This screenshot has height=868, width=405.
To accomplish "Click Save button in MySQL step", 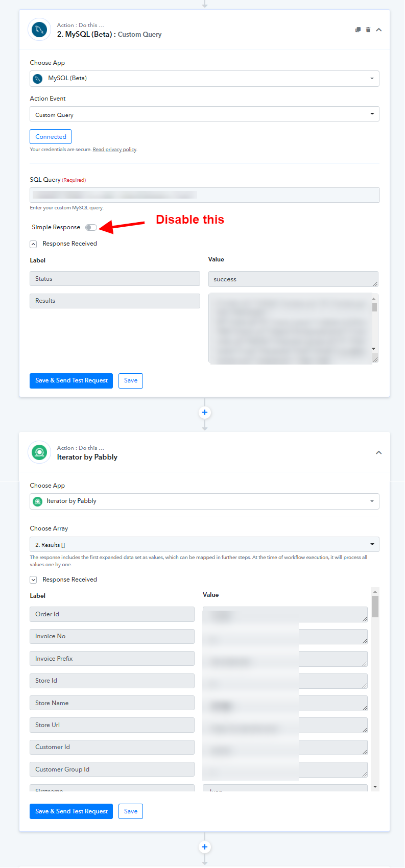I will (131, 381).
